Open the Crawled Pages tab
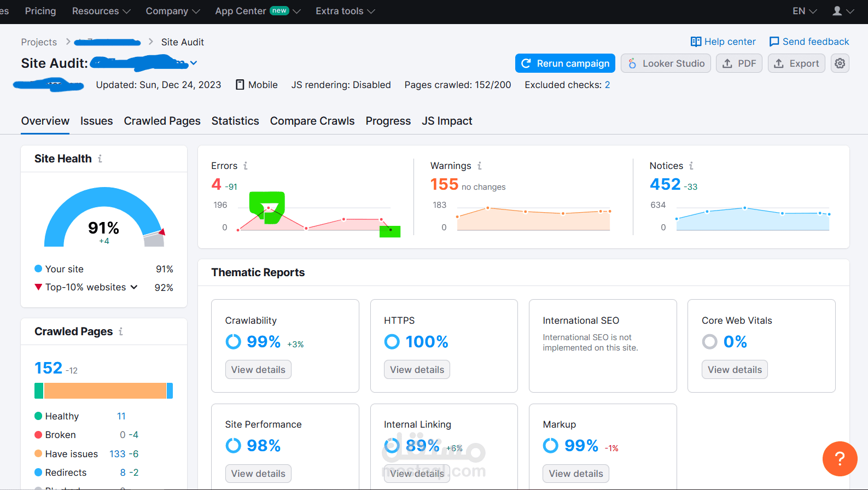Viewport: 868px width, 490px height. [162, 121]
